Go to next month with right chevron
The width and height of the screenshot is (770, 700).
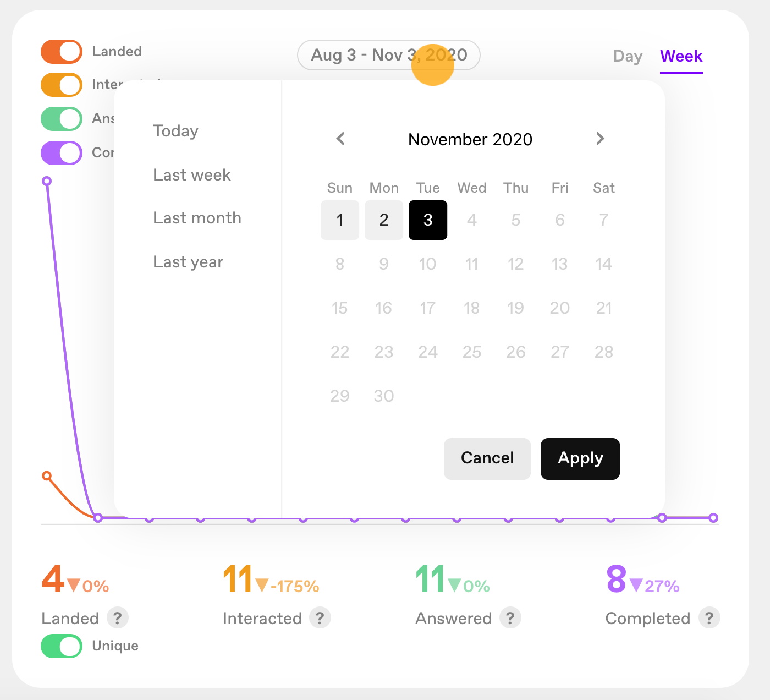point(600,139)
